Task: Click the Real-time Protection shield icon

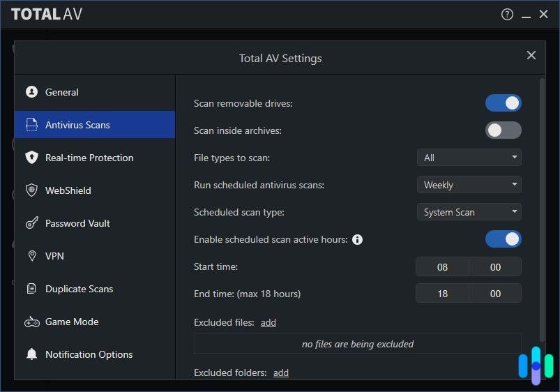Action: (32, 157)
